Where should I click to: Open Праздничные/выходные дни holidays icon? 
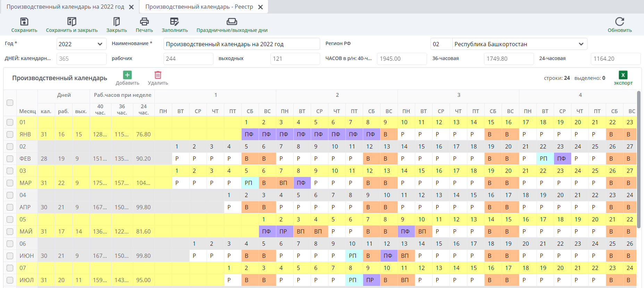pos(232,22)
